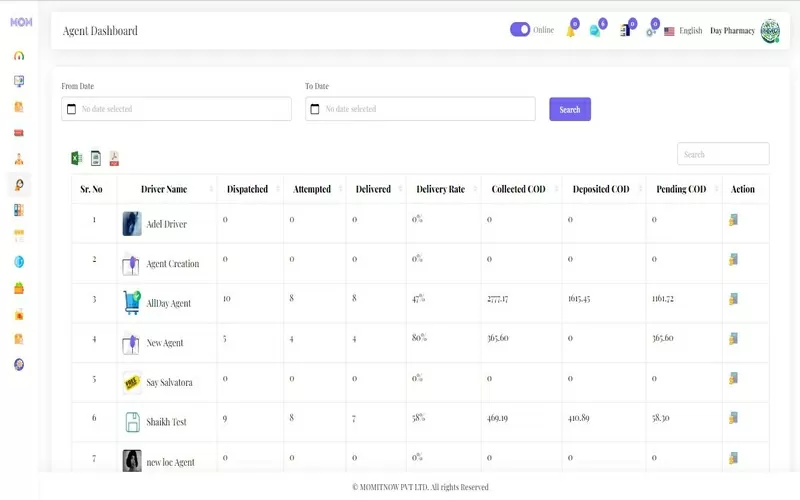This screenshot has height=500, width=800.
Task: Click the purple Search button
Action: (570, 109)
